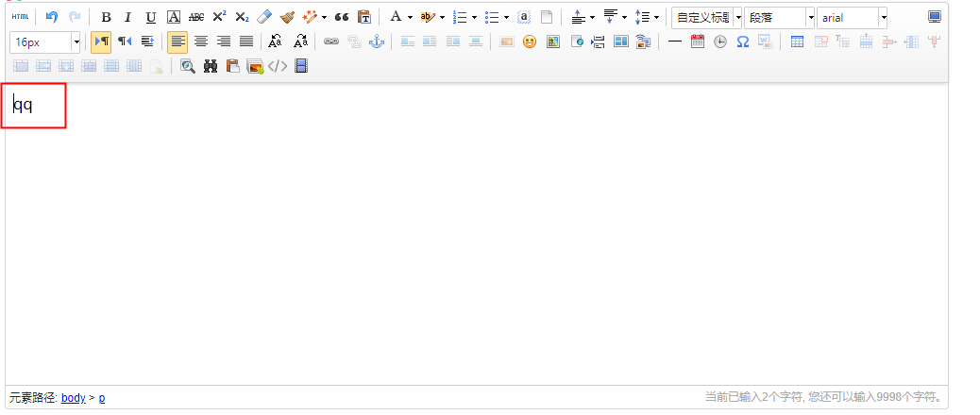Increase indent with the indent icon
Image resolution: width=980 pixels, height=415 pixels.
[147, 41]
